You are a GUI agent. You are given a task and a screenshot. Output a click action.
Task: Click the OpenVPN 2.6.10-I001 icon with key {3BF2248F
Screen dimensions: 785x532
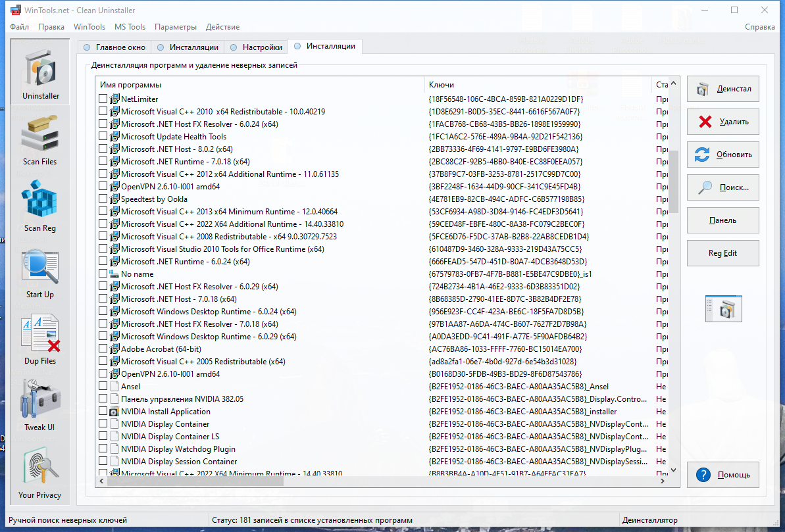114,187
